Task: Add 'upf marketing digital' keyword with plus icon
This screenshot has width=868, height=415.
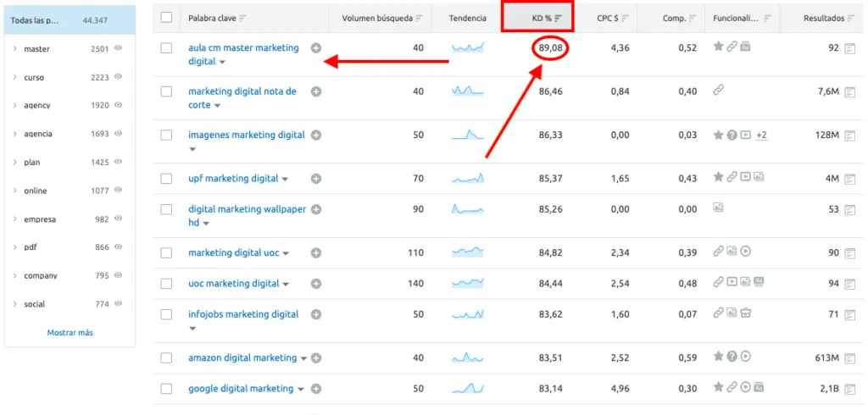Action: click(x=316, y=179)
